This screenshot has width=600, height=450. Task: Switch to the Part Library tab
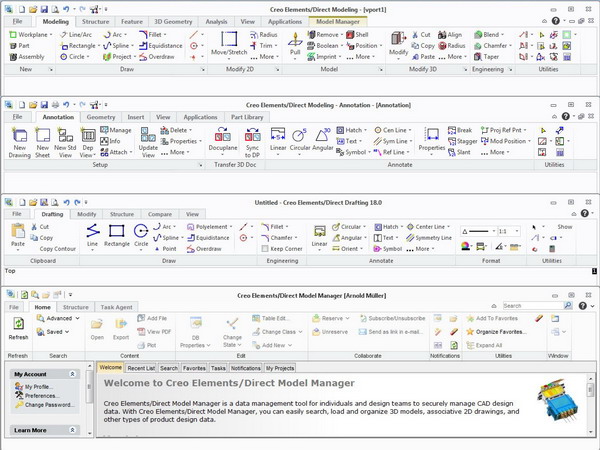[x=247, y=117]
